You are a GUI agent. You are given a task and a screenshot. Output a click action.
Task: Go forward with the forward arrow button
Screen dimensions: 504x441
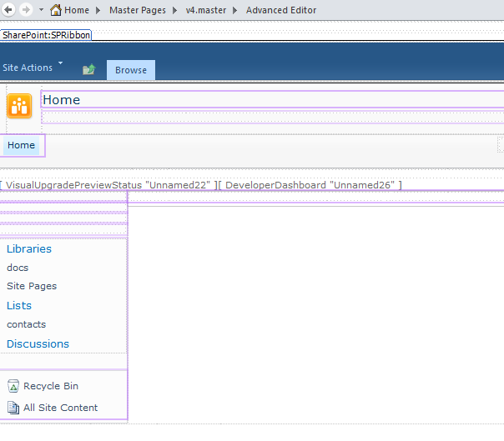tap(26, 10)
